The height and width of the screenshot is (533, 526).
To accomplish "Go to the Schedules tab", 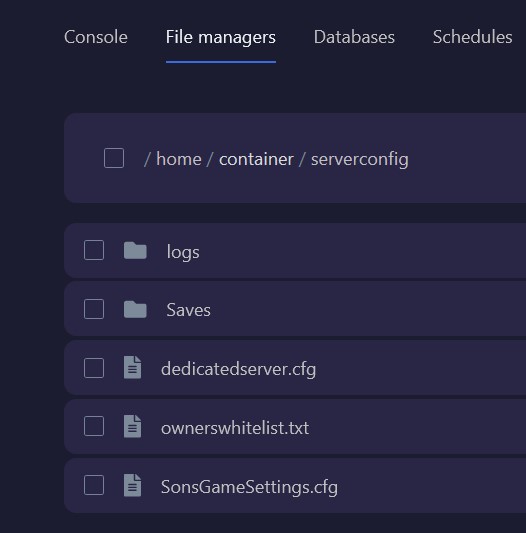I will click(472, 37).
